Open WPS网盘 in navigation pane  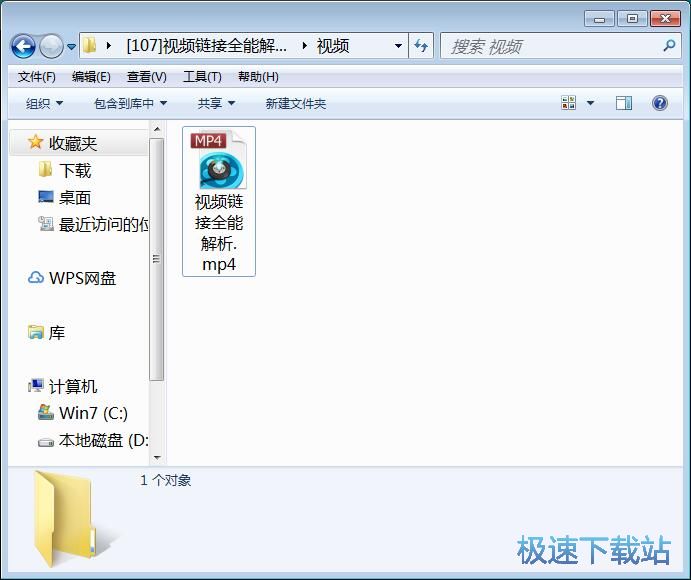[82, 279]
